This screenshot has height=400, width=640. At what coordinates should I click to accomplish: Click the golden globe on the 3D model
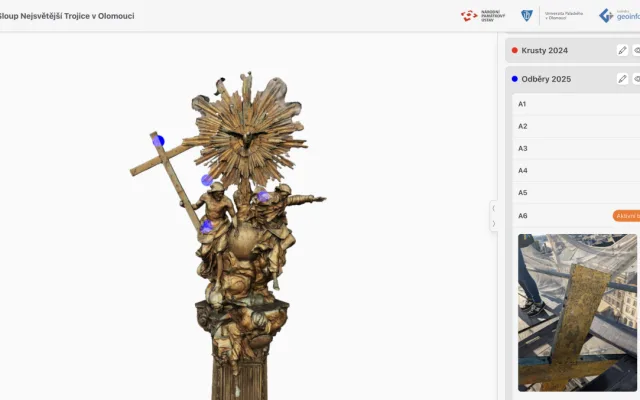243,242
